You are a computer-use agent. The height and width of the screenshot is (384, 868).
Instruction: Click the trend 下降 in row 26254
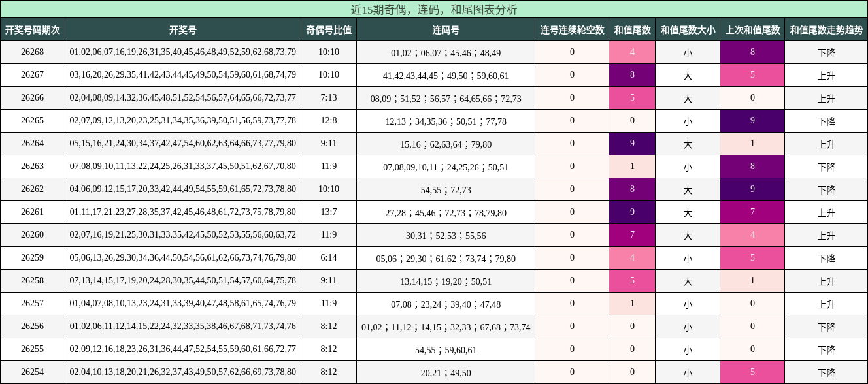pos(826,373)
